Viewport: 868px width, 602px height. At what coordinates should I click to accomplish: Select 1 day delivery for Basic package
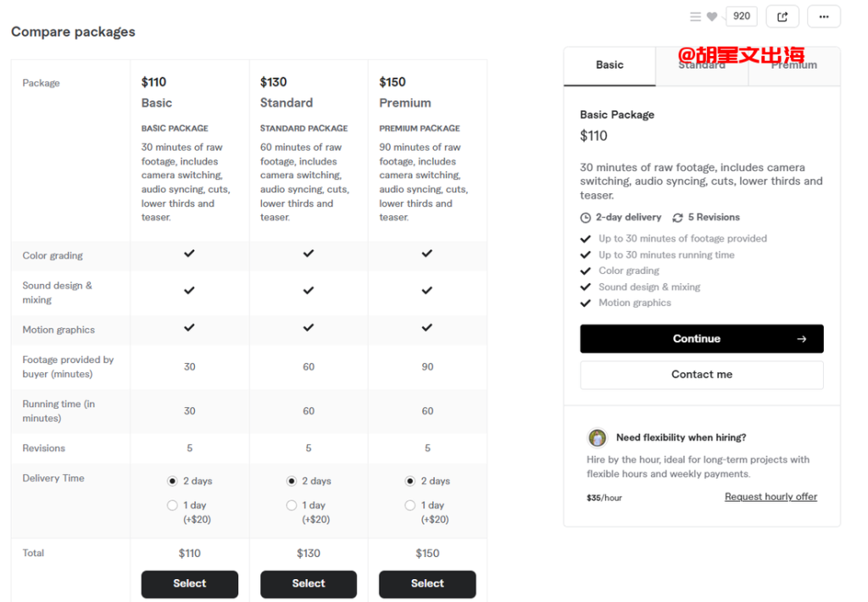[172, 505]
